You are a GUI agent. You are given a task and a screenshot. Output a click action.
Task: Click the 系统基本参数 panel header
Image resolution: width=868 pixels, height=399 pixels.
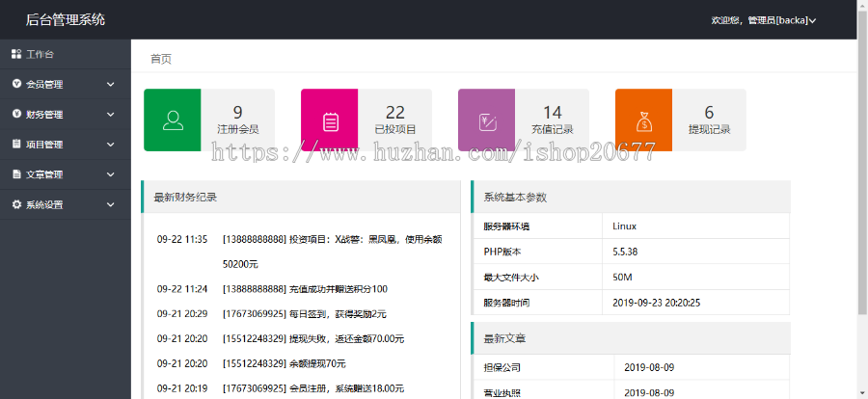(631, 197)
